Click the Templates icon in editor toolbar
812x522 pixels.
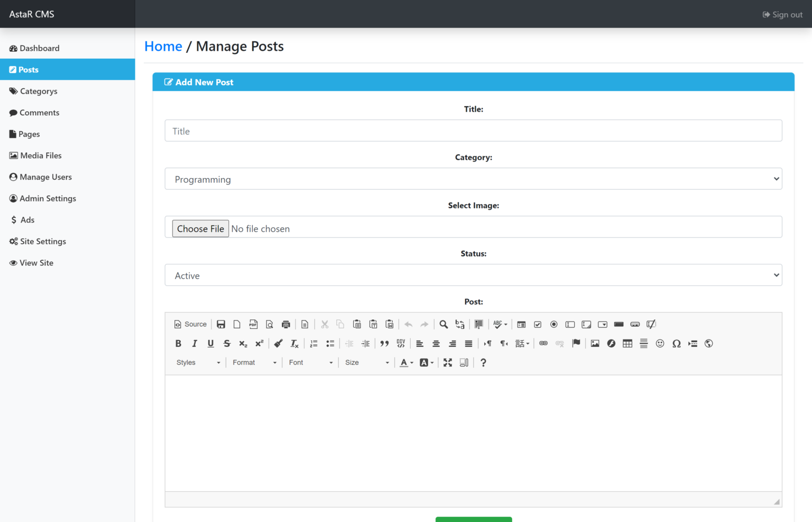pyautogui.click(x=305, y=324)
